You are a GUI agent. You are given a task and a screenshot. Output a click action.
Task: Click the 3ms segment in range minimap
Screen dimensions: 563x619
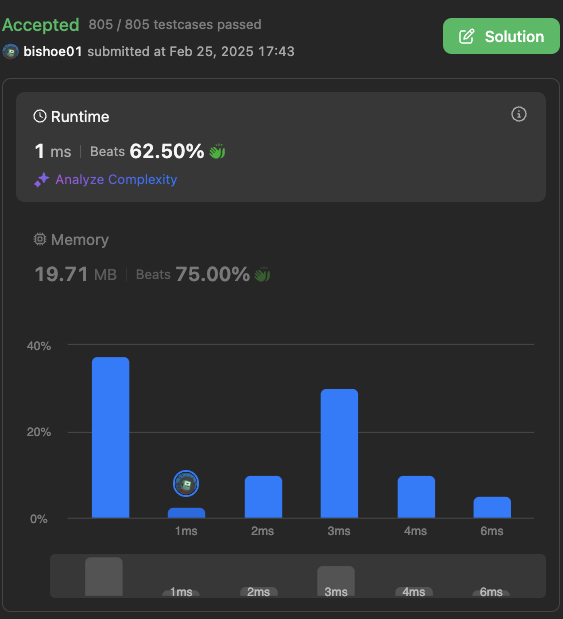(336, 581)
